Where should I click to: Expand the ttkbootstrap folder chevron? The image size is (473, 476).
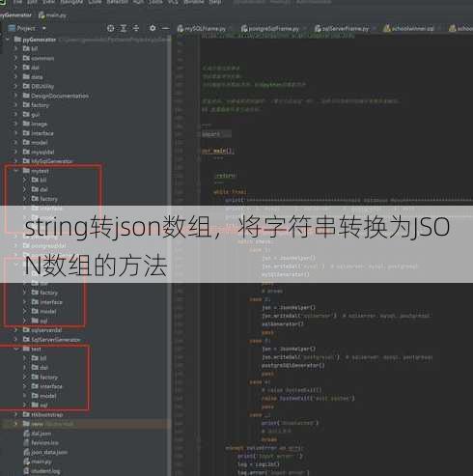(15, 414)
